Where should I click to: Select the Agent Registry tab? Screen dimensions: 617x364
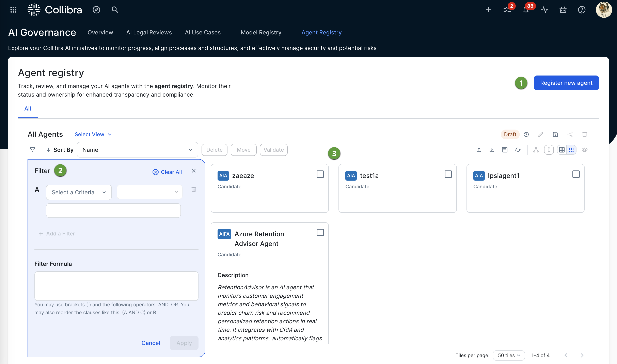point(321,32)
